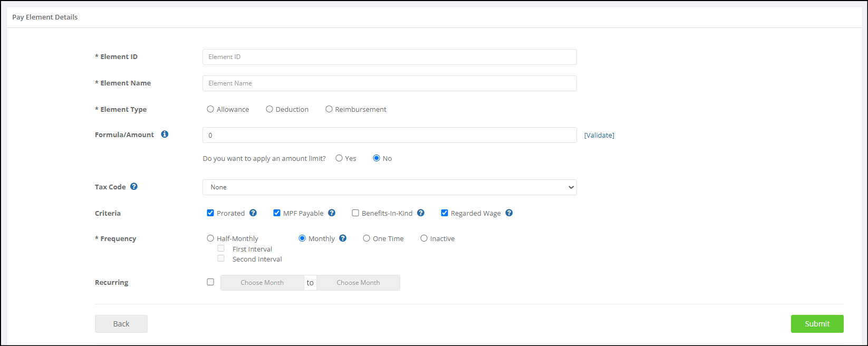Click the amount limit question text
868x346 pixels.
click(264, 158)
